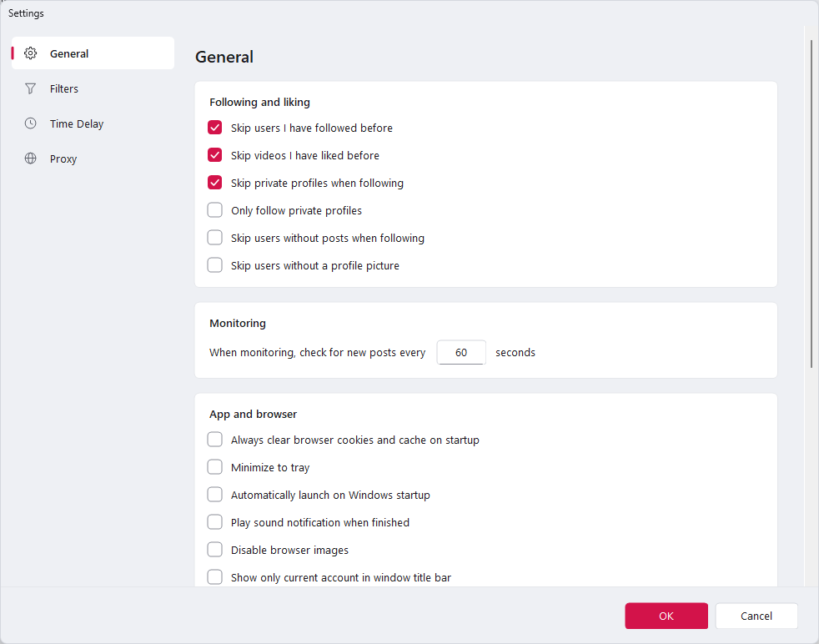The width and height of the screenshot is (819, 644).
Task: Enable Only follow private profiles
Action: [214, 210]
